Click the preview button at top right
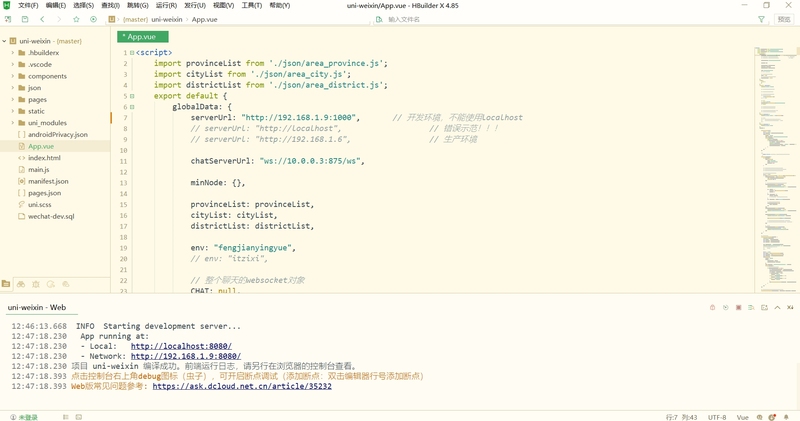 (784, 19)
